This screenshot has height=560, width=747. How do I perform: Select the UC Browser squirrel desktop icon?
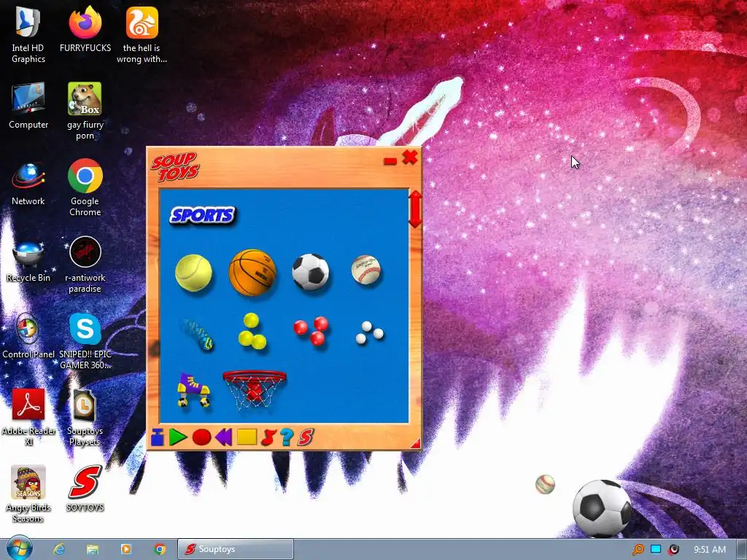pos(142,34)
